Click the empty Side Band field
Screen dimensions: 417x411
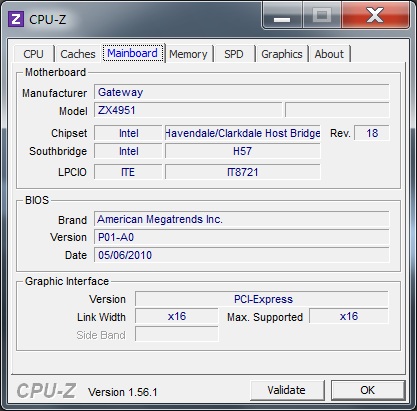pos(177,334)
